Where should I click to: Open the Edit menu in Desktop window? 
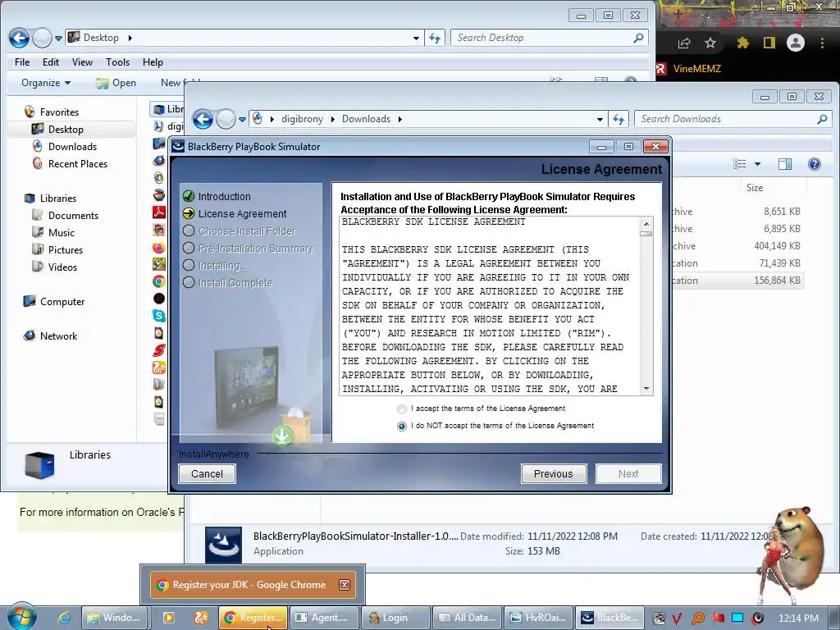coord(51,62)
